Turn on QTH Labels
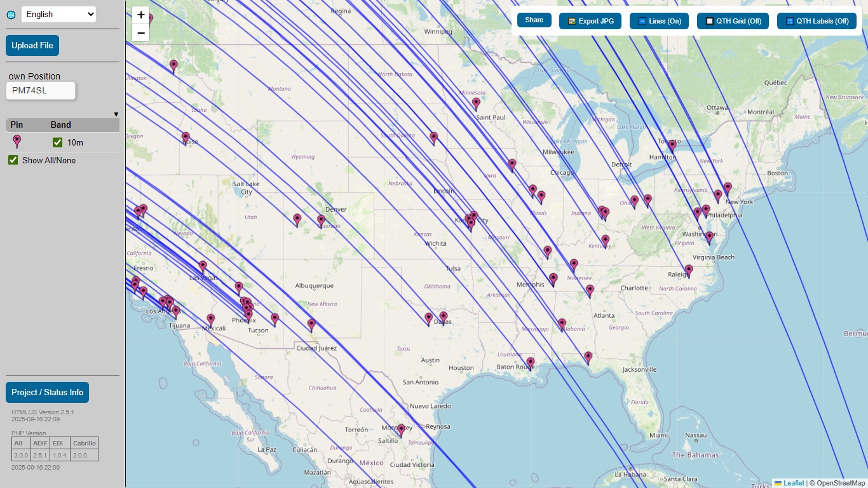 817,21
